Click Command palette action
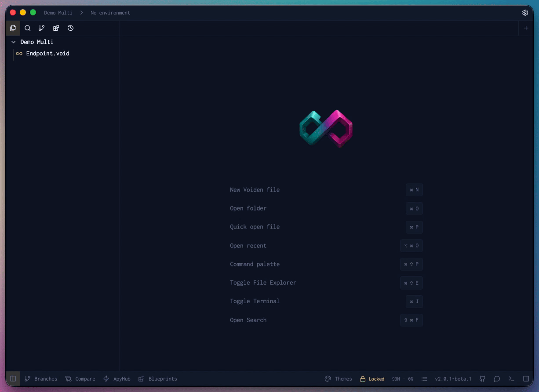539x392 pixels. coord(255,264)
